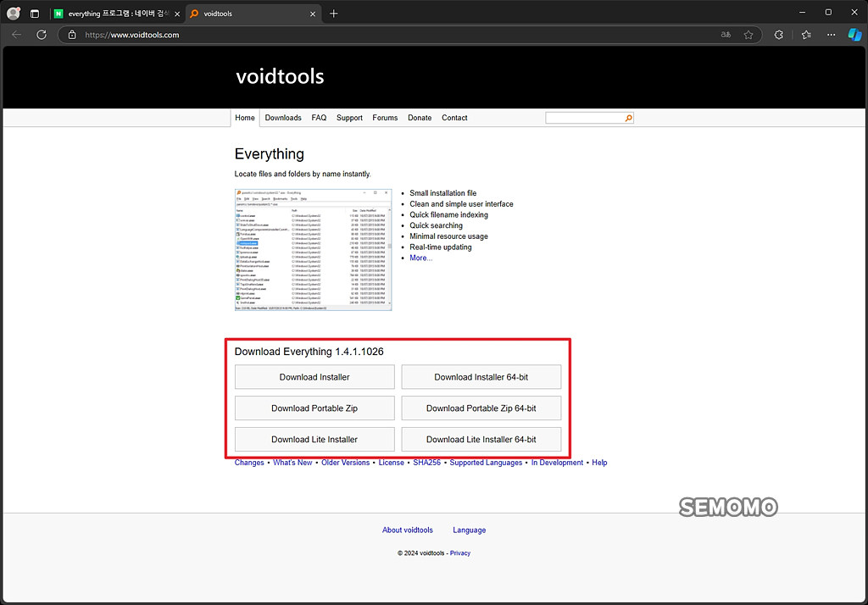The height and width of the screenshot is (605, 868).
Task: Open the What's New link
Action: click(292, 463)
